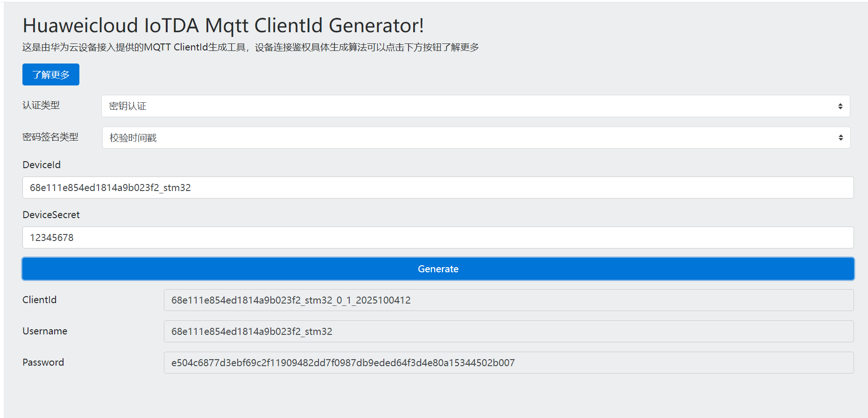
Task: Open the 认证类型 dropdown showing 密钥认证
Action: pyautogui.click(x=475, y=106)
